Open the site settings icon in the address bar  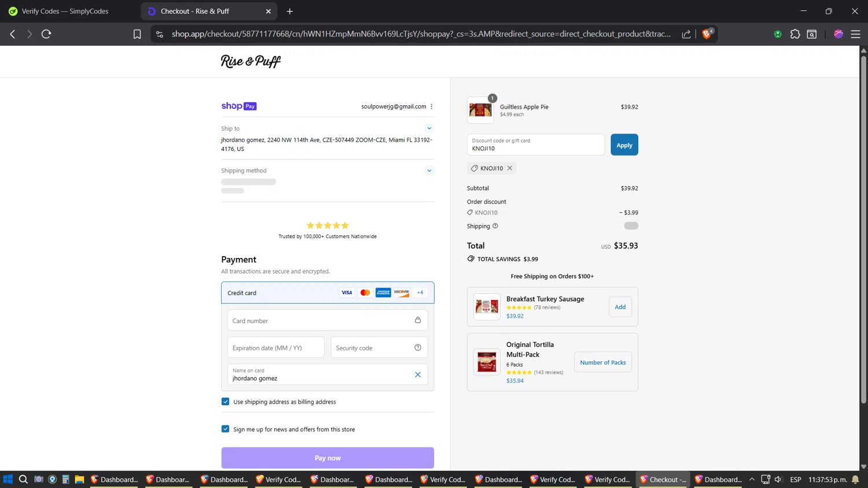(160, 34)
